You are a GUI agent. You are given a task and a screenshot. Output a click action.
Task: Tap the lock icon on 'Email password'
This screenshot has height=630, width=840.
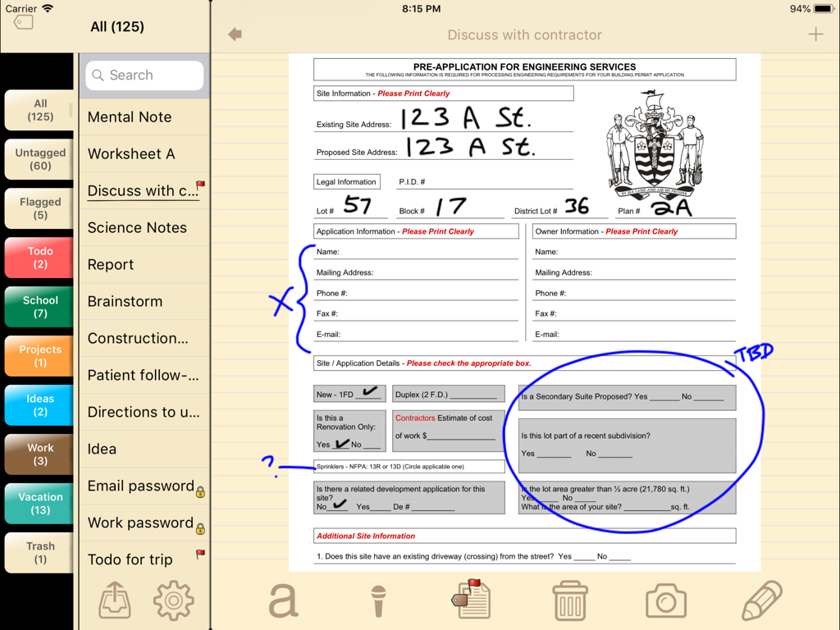[200, 490]
